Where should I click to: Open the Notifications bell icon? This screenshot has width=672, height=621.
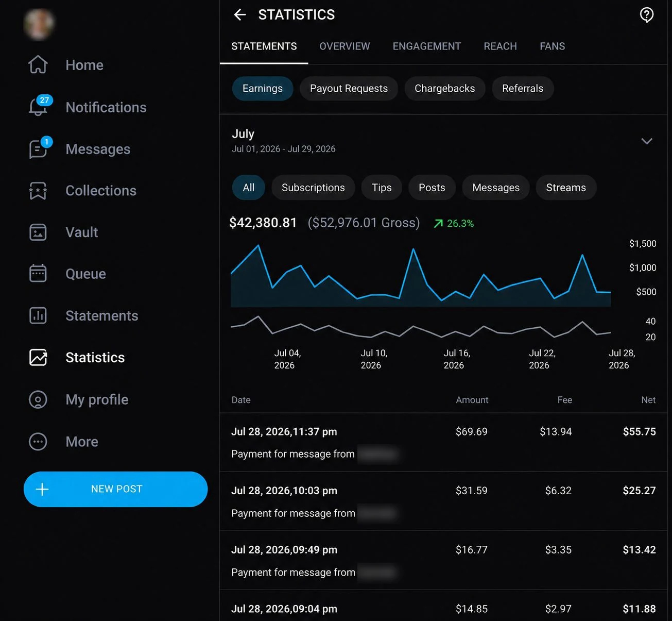click(38, 107)
